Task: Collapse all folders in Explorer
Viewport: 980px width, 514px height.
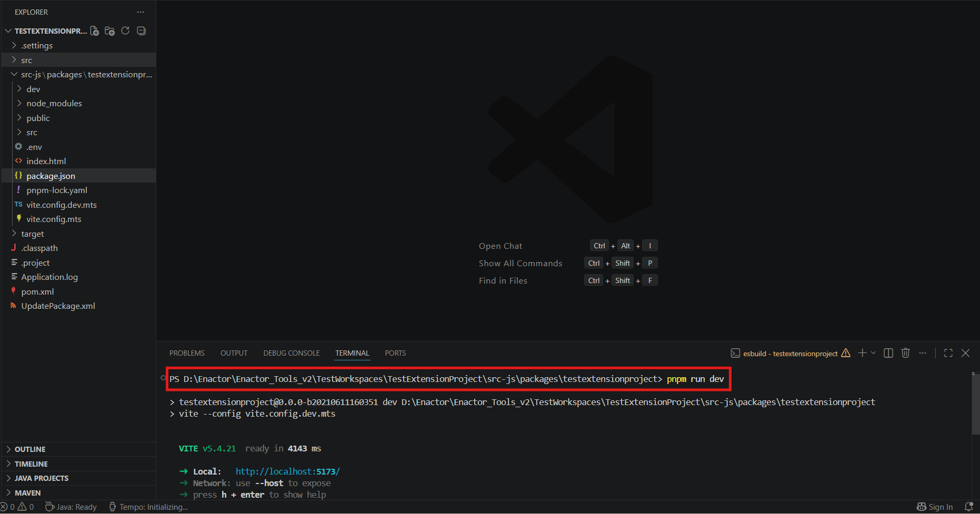Action: point(141,31)
